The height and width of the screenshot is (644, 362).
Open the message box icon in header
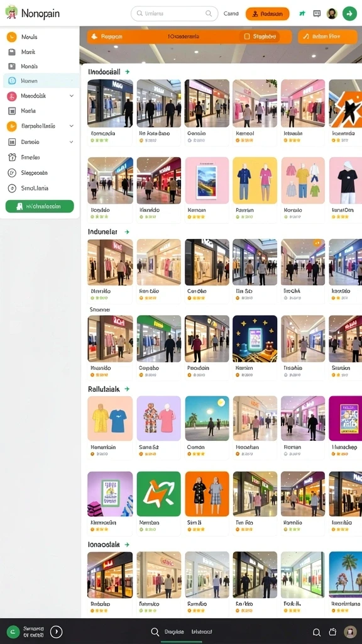coord(317,14)
